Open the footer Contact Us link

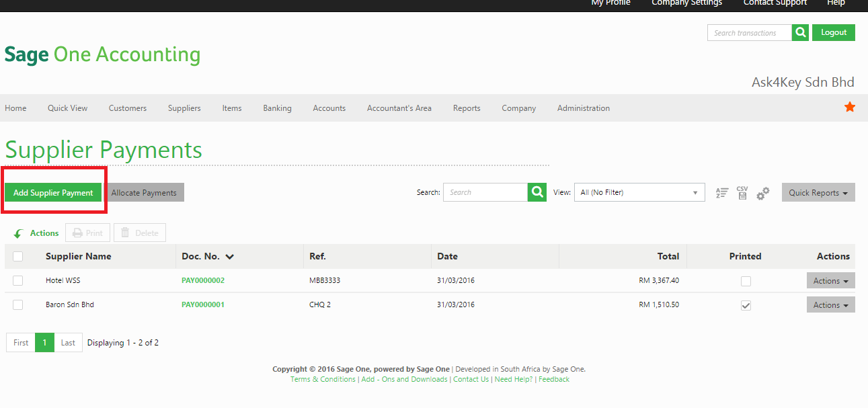click(471, 379)
